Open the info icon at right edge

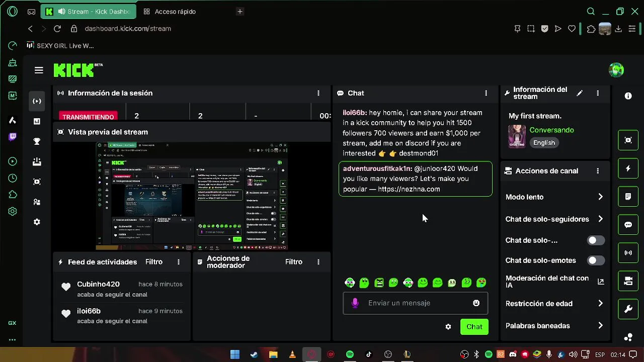628,96
